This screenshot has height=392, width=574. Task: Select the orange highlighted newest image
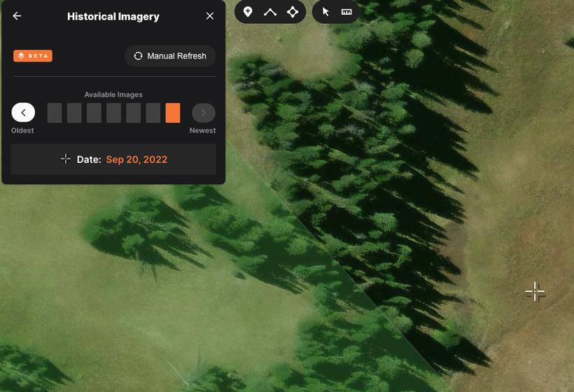click(x=173, y=113)
